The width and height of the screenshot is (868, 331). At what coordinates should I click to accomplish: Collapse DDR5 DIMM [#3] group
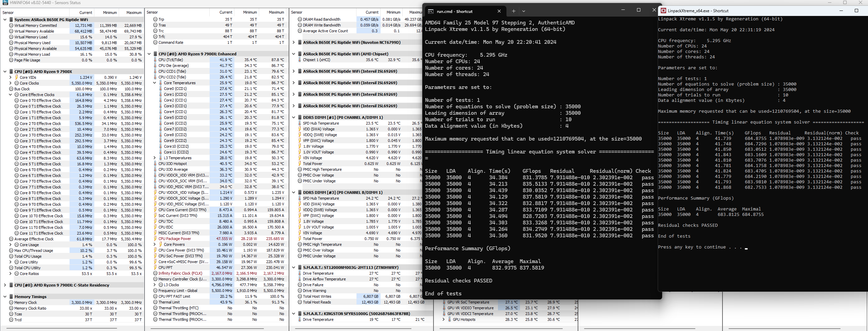294,192
